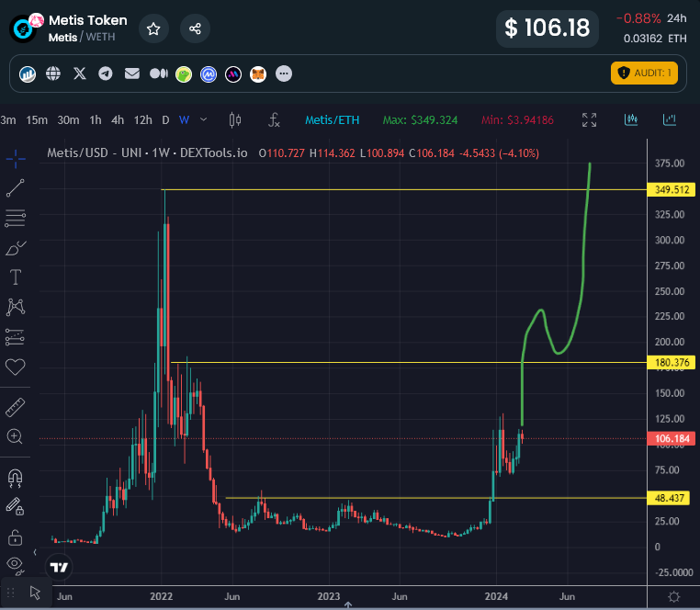Select the 12h timeframe
700x610 pixels.
[x=143, y=120]
